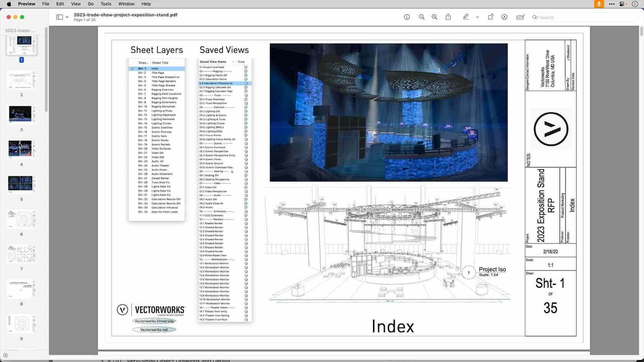Image resolution: width=644 pixels, height=362 pixels.
Task: Select page 3 thumbnail in sidebar
Action: click(x=21, y=114)
